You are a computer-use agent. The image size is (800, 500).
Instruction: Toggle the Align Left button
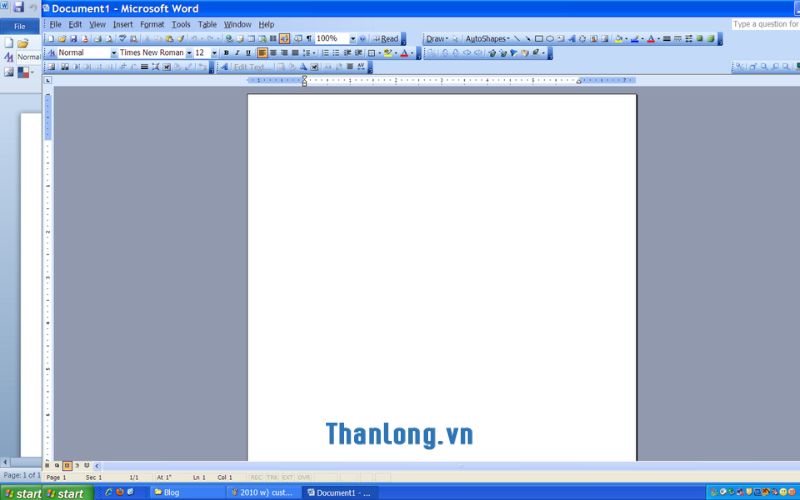coord(262,53)
